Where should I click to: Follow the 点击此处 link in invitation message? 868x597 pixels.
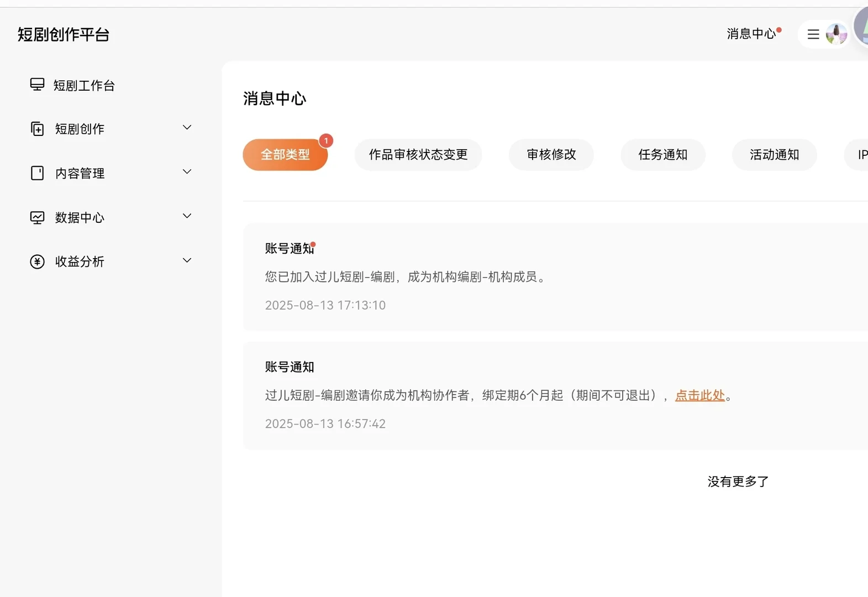click(700, 395)
